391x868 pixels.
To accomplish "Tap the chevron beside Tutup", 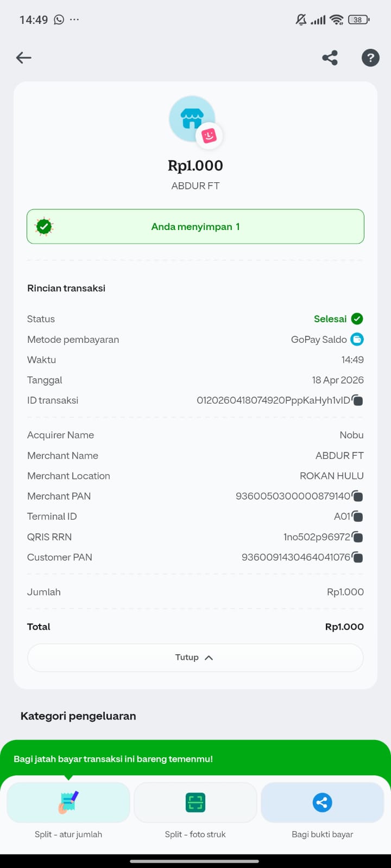I will (209, 658).
